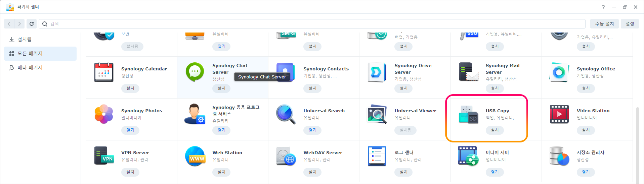The image size is (644, 184).
Task: Install WebDAV Server via 설치 button
Action: [312, 172]
